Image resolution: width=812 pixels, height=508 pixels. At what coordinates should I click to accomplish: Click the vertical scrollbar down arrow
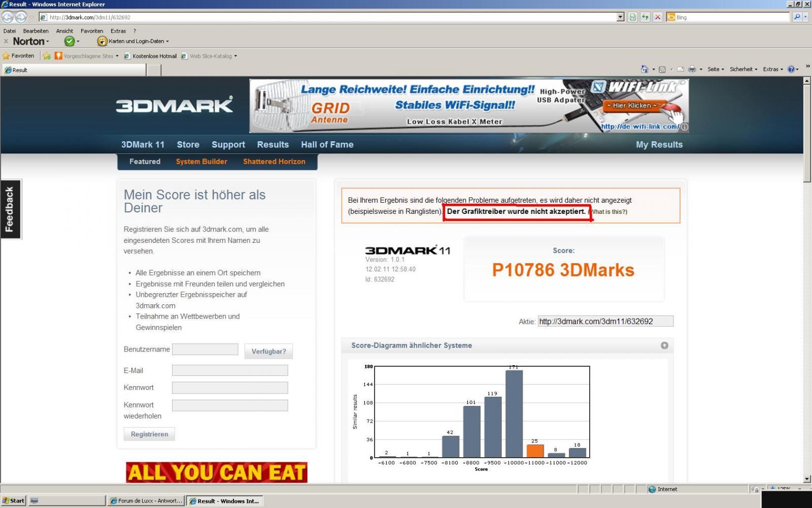pyautogui.click(x=807, y=479)
